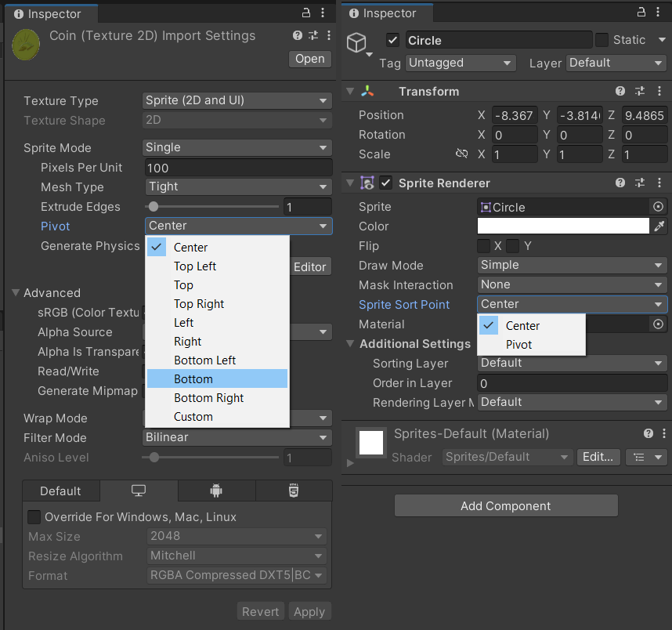Image resolution: width=672 pixels, height=630 pixels.
Task: Enable Flip Y checkbox
Action: (x=512, y=246)
